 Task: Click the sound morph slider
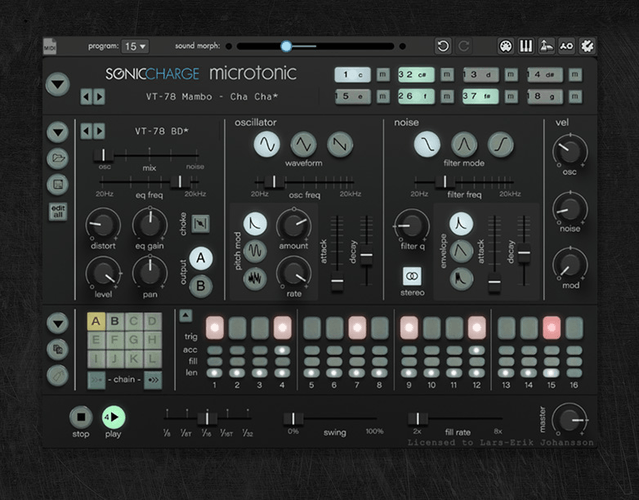(x=315, y=46)
